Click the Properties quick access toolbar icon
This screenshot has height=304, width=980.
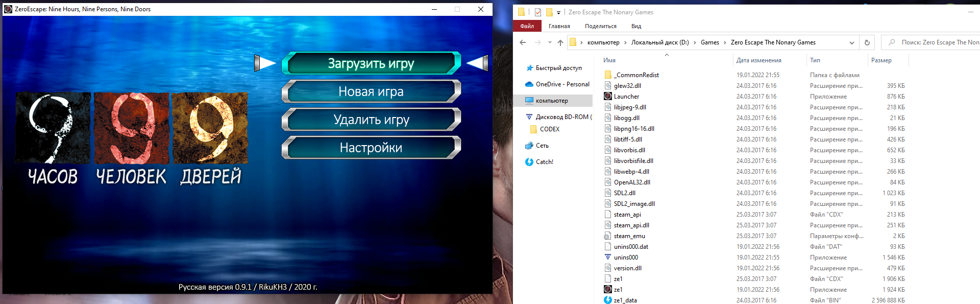(x=538, y=12)
